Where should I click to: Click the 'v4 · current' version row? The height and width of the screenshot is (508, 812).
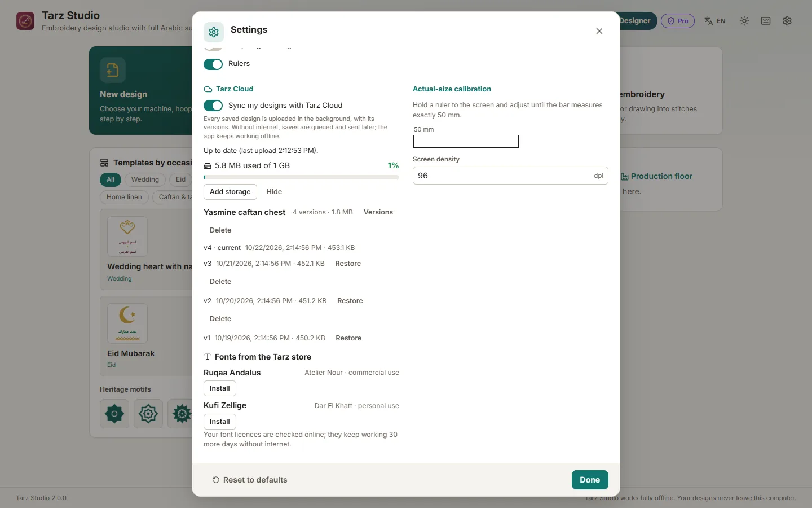tap(279, 248)
